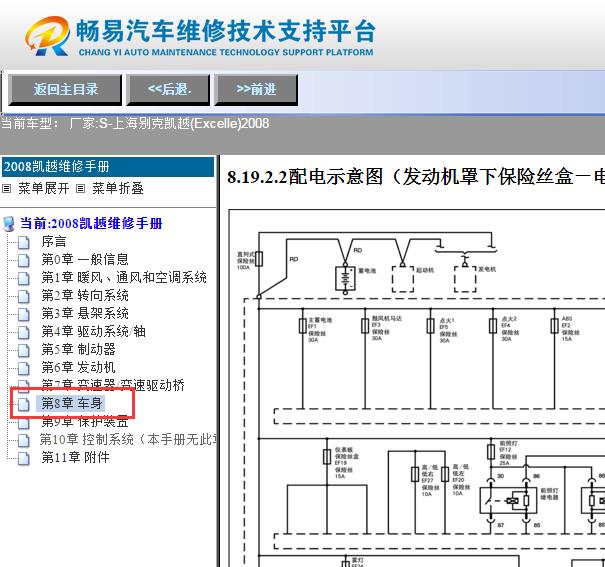Open 第0章 一般信息
Viewport: 605px width, 567px height.
[85, 259]
